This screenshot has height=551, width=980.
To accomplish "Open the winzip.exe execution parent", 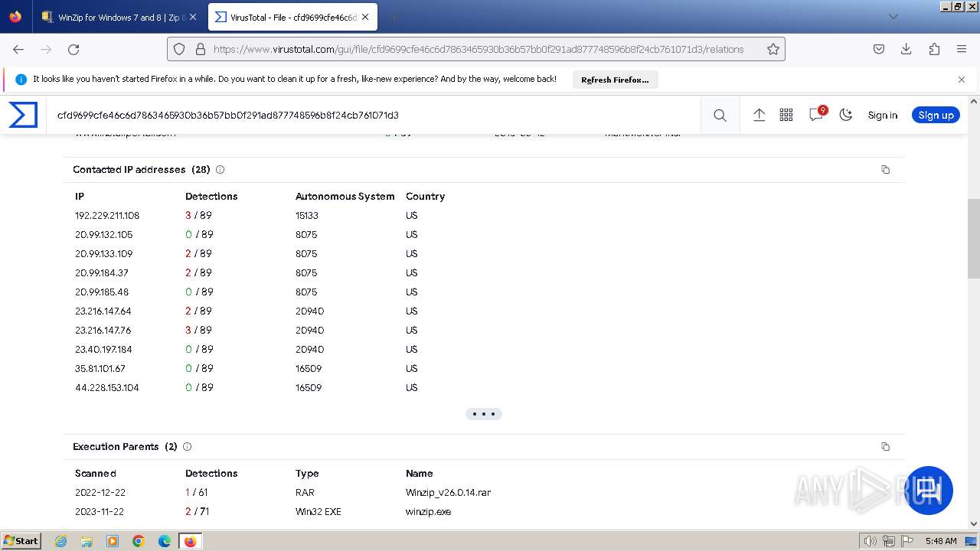I will tap(428, 512).
